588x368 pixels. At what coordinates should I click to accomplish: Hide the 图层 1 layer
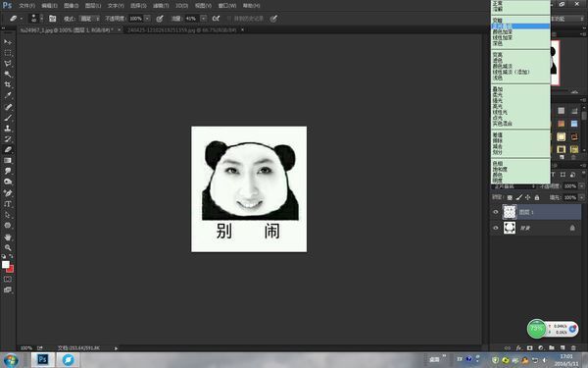click(495, 212)
